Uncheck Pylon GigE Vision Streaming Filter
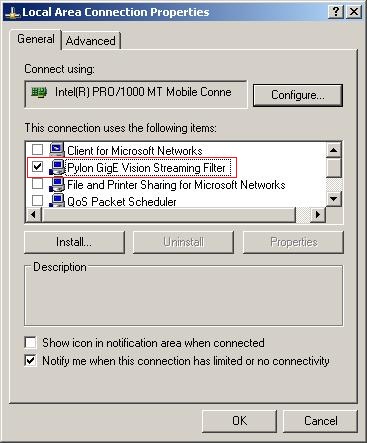367x443 pixels. click(37, 166)
